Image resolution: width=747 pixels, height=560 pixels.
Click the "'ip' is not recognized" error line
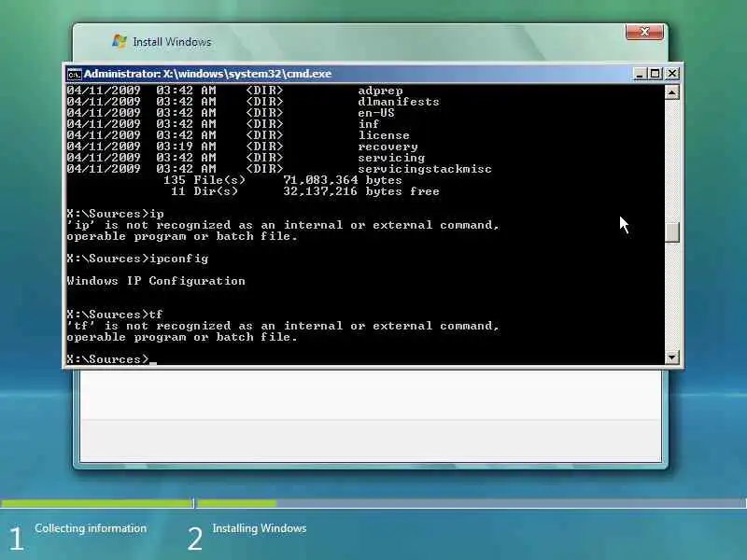click(283, 225)
